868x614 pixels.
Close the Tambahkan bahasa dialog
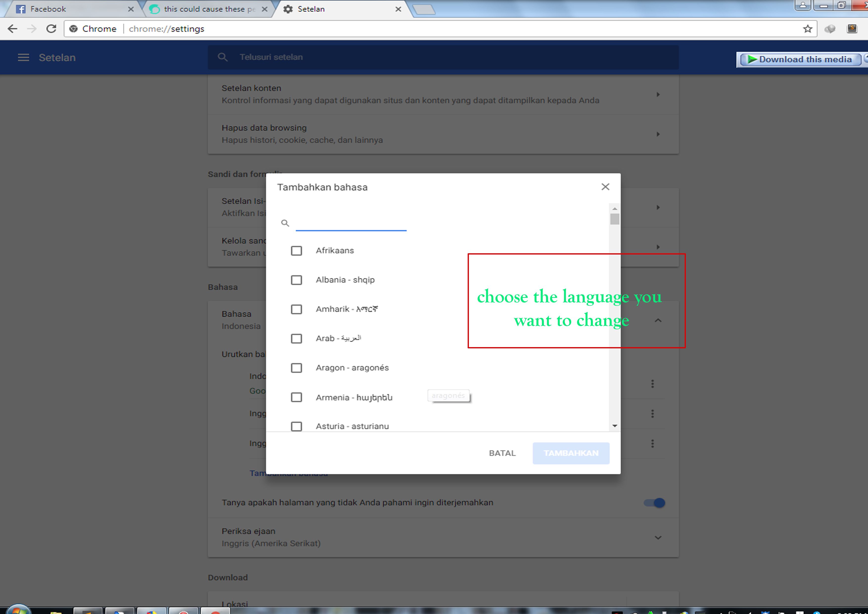point(605,187)
